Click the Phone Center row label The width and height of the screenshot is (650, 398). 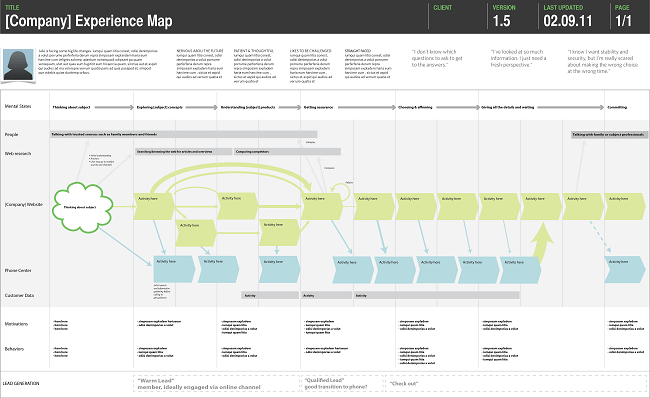coord(18,270)
